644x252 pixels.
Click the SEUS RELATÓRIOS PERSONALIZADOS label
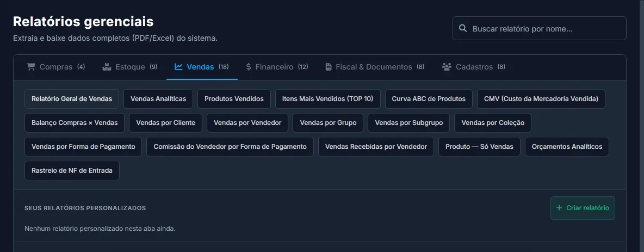[x=85, y=208]
